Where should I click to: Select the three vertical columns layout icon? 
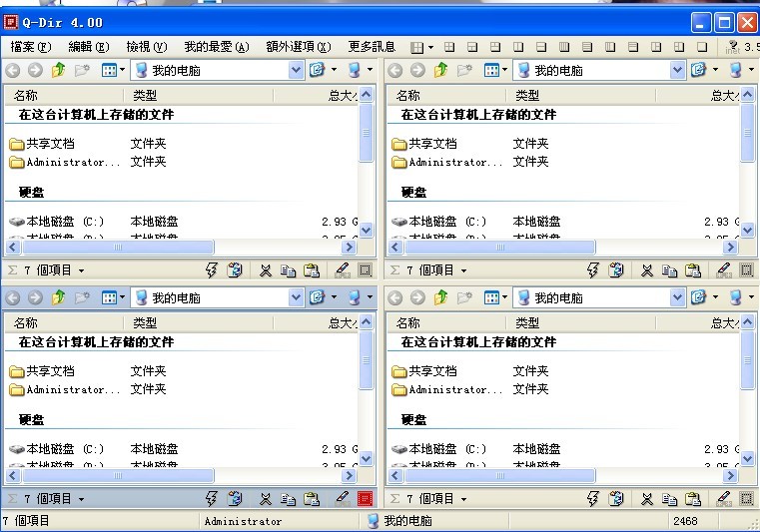(564, 47)
